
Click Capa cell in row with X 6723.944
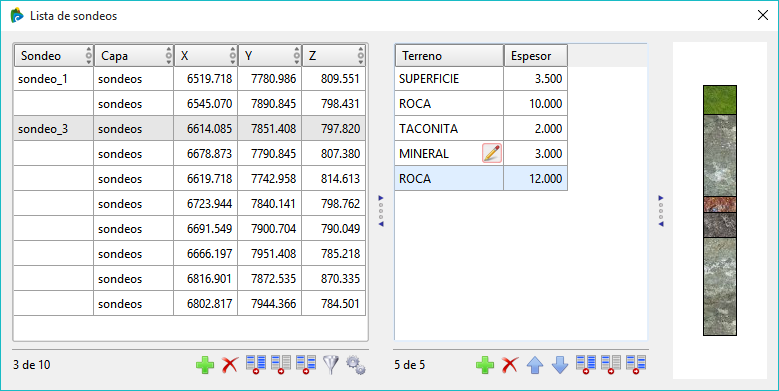click(x=134, y=204)
